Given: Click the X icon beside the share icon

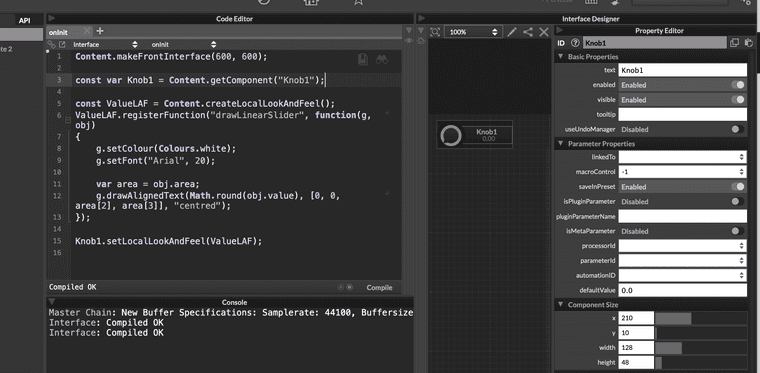Looking at the screenshot, I should (544, 32).
